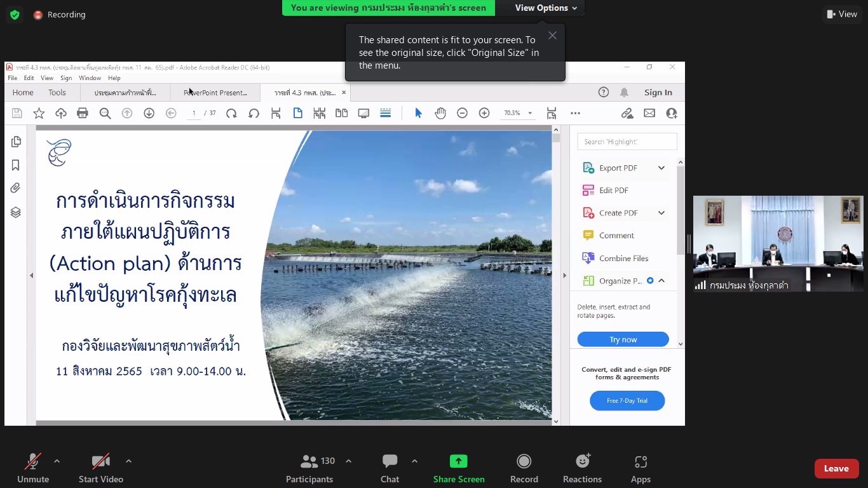Open the Sign menu
Screen dimensions: 868x488
pos(66,78)
